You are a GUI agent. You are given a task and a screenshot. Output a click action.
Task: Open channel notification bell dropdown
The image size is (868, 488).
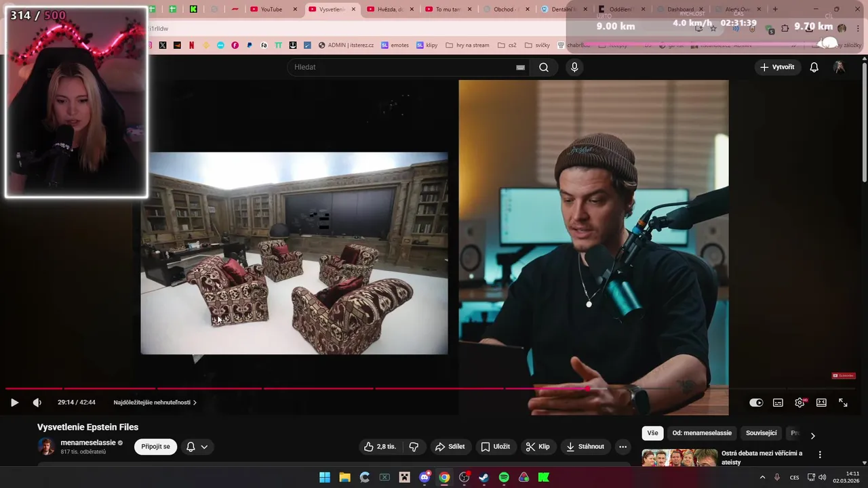(197, 447)
